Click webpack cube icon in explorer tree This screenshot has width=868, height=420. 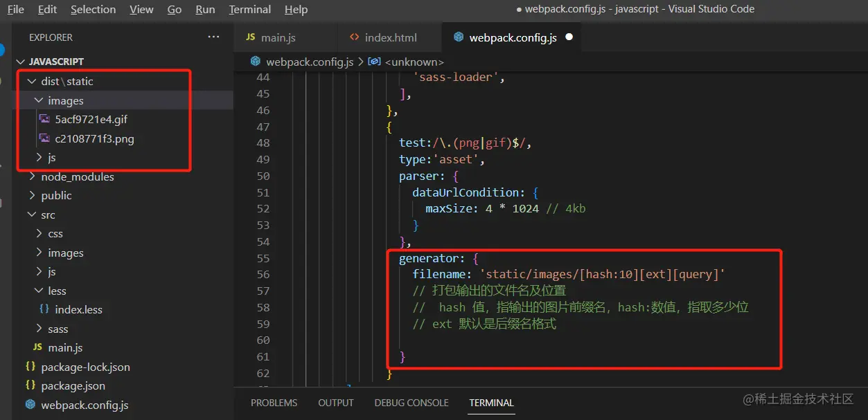(x=30, y=405)
